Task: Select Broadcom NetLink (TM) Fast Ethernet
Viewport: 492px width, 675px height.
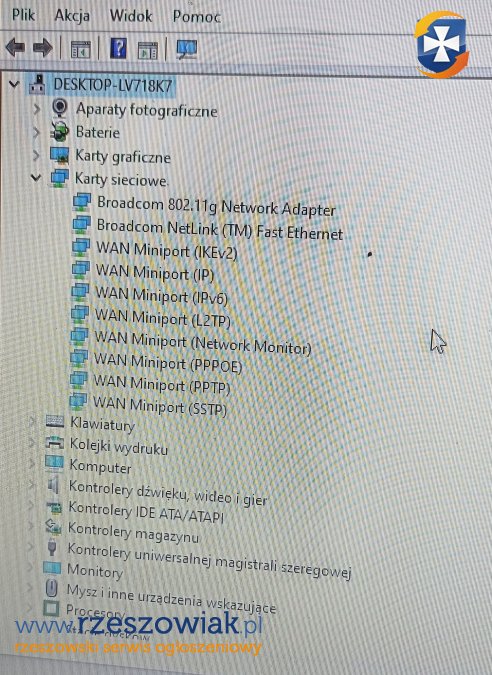Action: click(220, 229)
